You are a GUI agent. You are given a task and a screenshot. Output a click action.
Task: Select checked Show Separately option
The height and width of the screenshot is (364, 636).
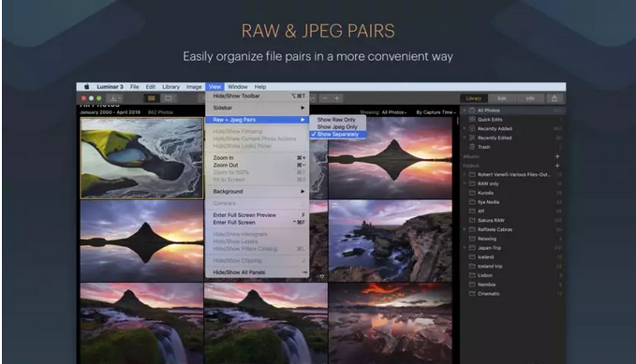[338, 134]
